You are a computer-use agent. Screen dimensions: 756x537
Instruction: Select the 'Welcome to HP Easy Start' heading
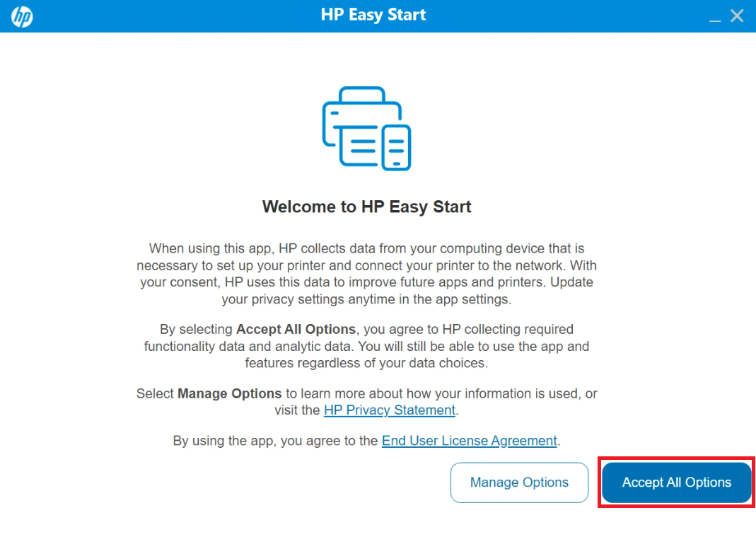point(366,207)
